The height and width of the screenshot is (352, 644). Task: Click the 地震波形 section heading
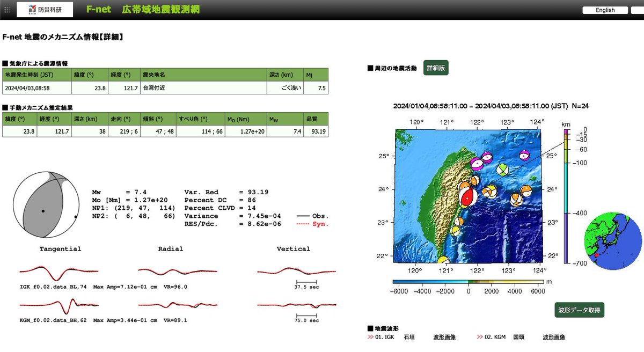[383, 328]
